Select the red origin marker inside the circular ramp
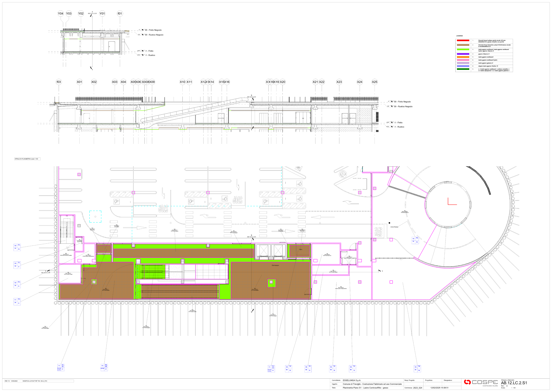 pos(452,201)
